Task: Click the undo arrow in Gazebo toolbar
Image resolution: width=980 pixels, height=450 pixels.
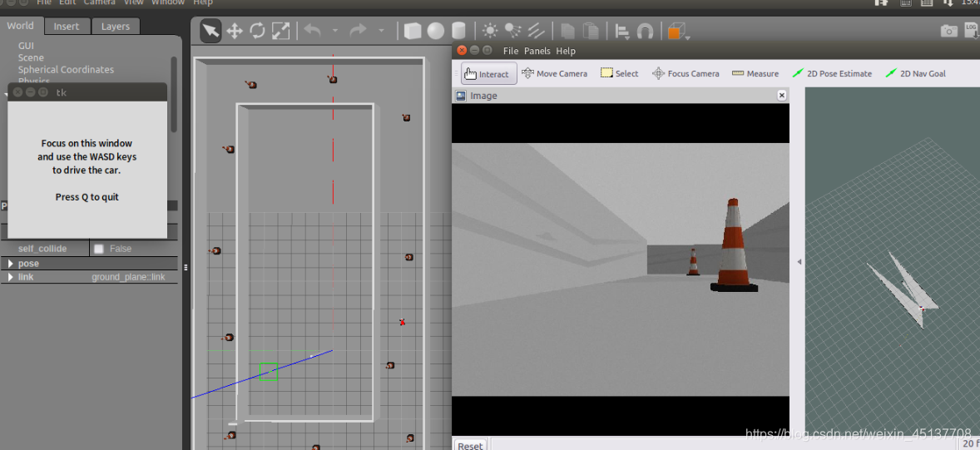Action: pos(313,30)
